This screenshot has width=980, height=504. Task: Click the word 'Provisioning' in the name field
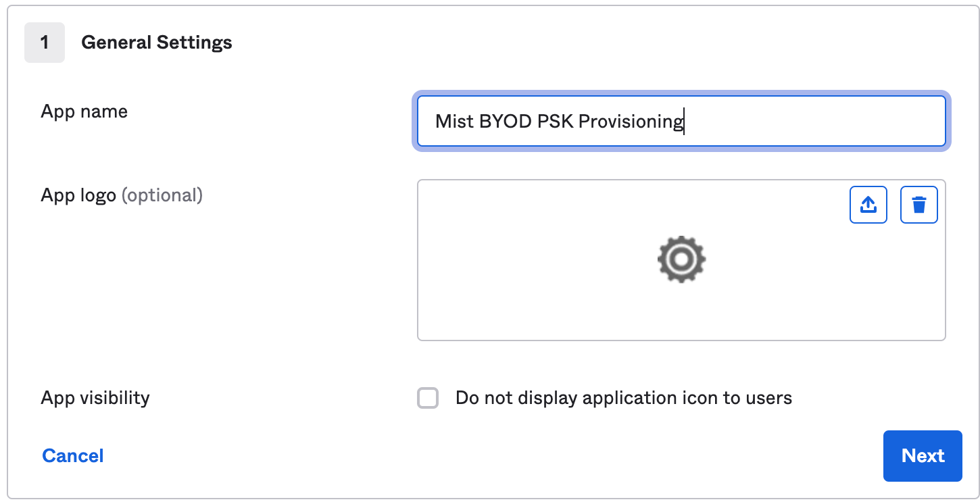[631, 122]
